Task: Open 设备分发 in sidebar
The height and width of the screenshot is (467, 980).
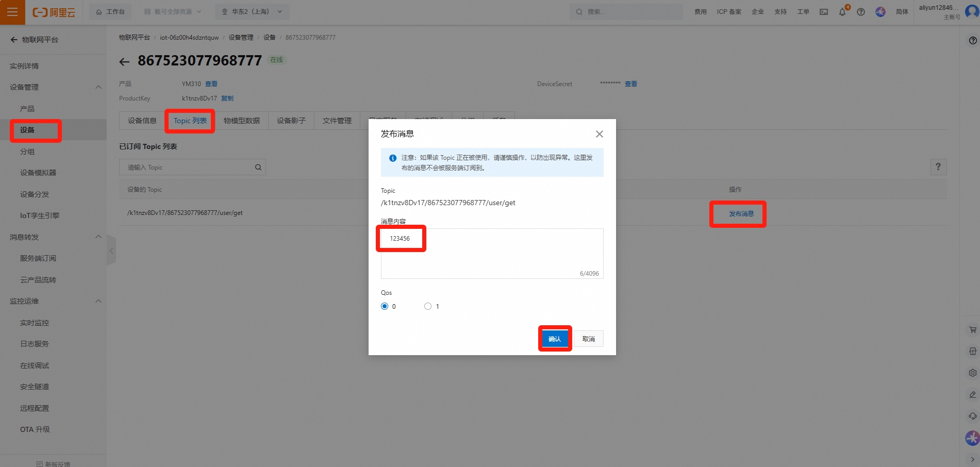Action: [35, 194]
